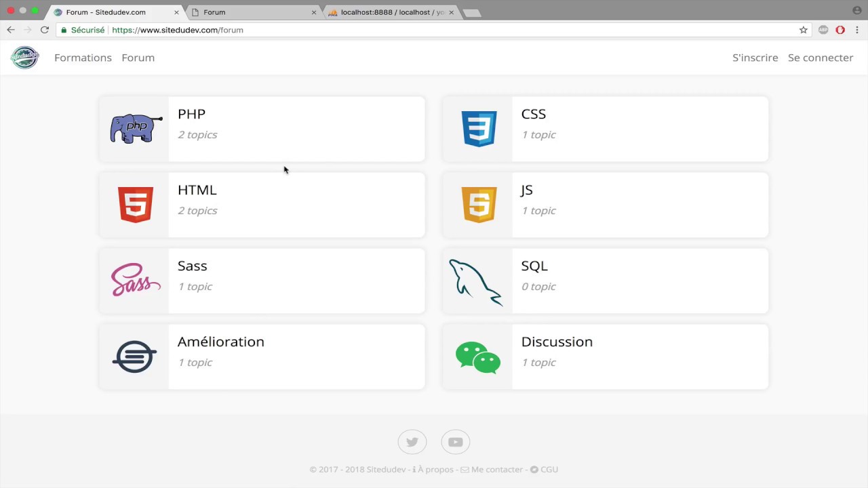
Task: Click the HTML5 shield icon
Action: (x=136, y=205)
